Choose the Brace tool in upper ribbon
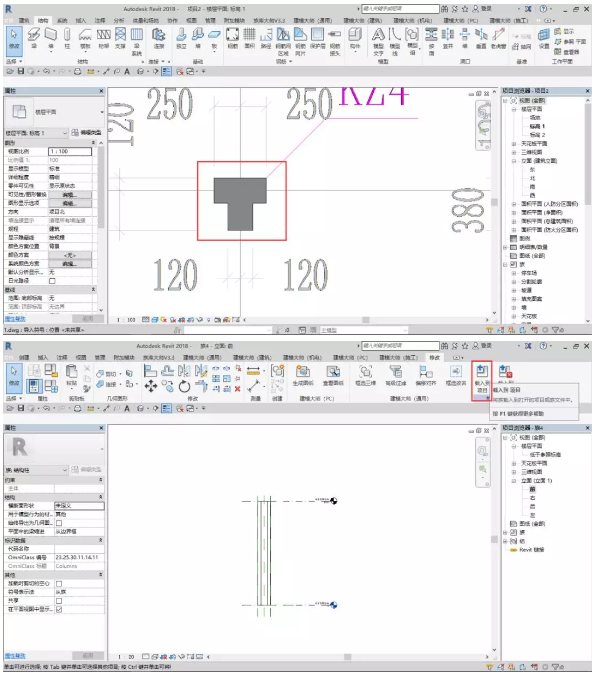Viewport: 595px width, 674px height. coord(120,38)
